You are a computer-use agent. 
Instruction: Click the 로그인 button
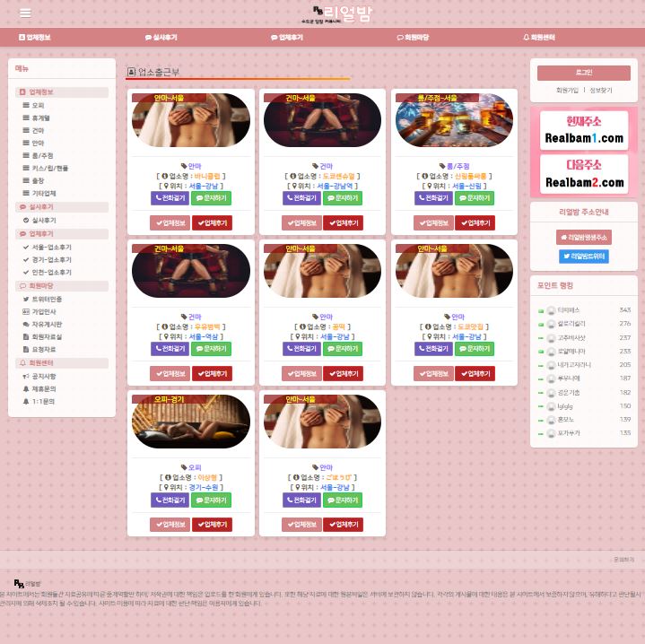pyautogui.click(x=584, y=73)
